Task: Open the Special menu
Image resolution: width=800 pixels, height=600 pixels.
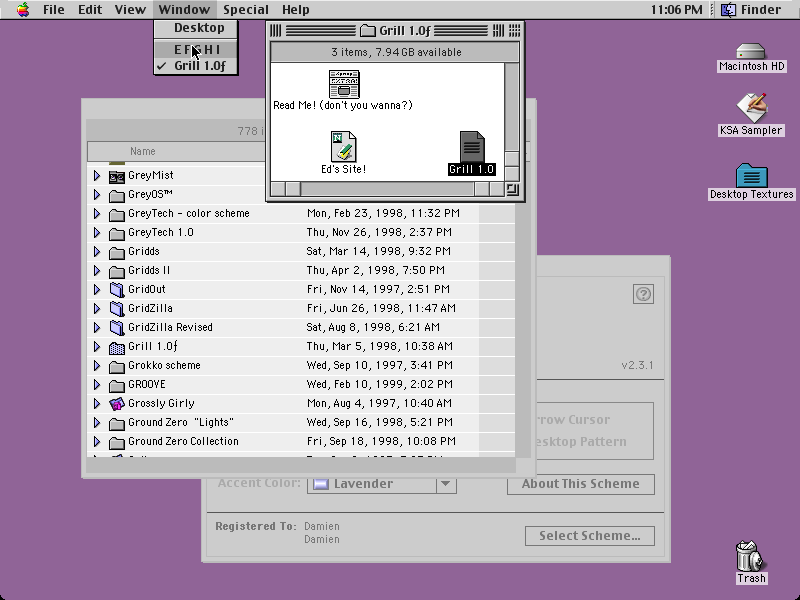Action: click(x=246, y=9)
